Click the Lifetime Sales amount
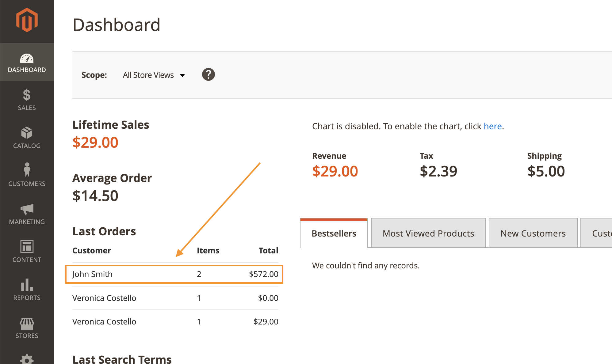Image resolution: width=612 pixels, height=364 pixels. pos(95,142)
